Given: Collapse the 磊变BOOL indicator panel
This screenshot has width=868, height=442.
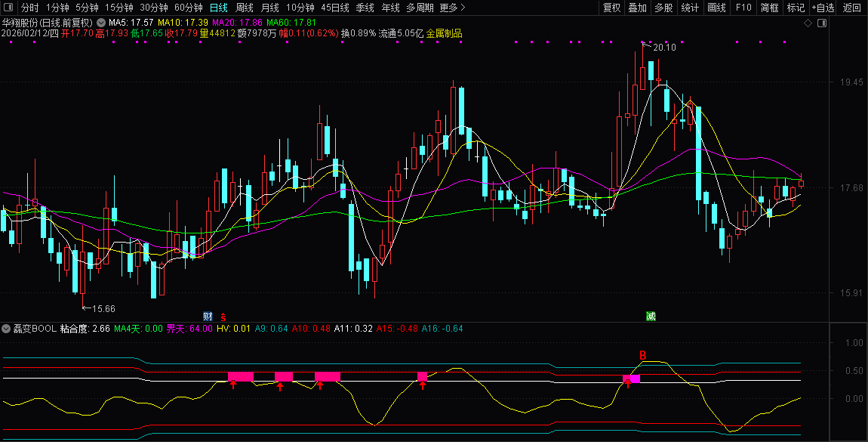Looking at the screenshot, I should tap(7, 329).
